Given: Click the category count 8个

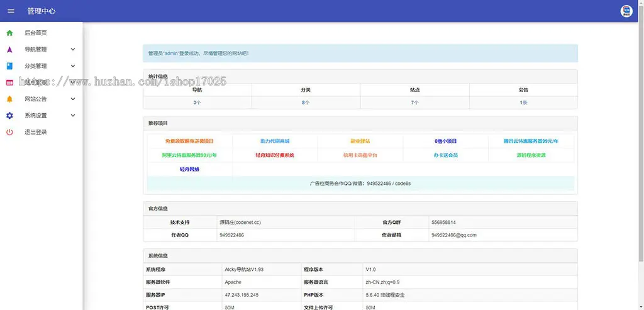Looking at the screenshot, I should tap(306, 102).
